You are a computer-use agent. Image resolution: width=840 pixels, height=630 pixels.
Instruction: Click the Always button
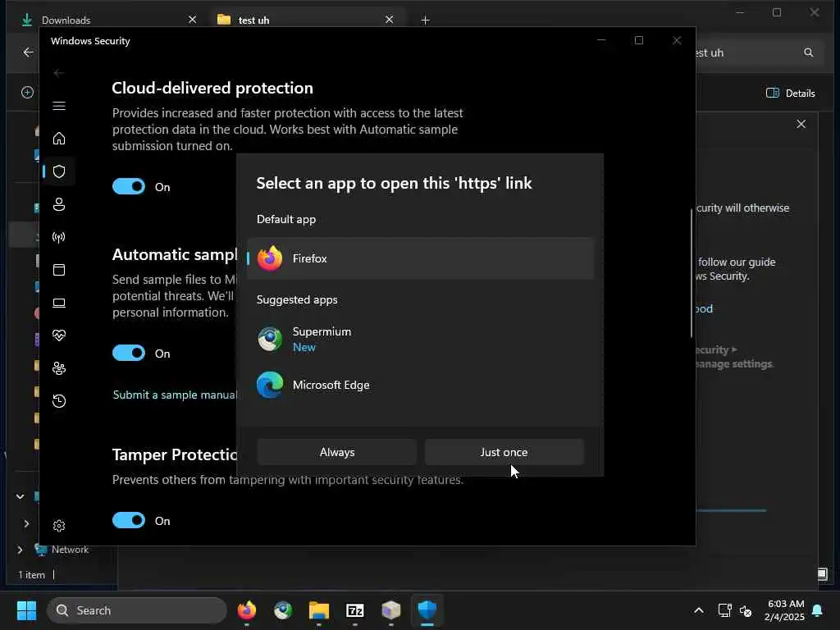point(337,452)
